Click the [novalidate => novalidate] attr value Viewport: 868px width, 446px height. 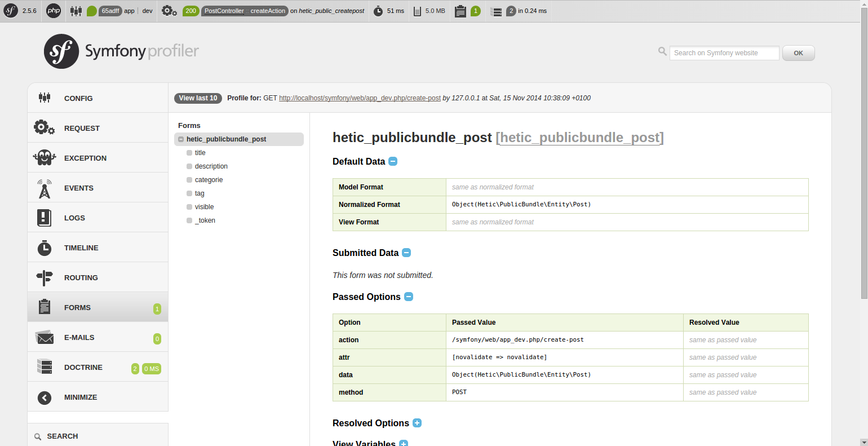click(499, 357)
